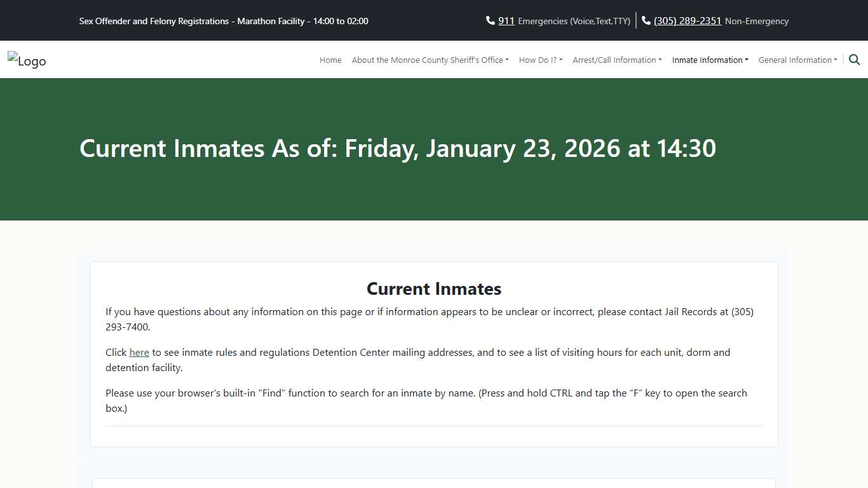Expand the General Information menu

pyautogui.click(x=797, y=60)
